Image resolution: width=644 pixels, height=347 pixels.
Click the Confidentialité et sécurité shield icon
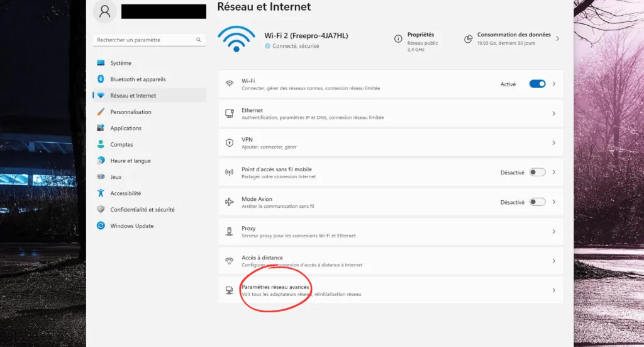point(101,209)
